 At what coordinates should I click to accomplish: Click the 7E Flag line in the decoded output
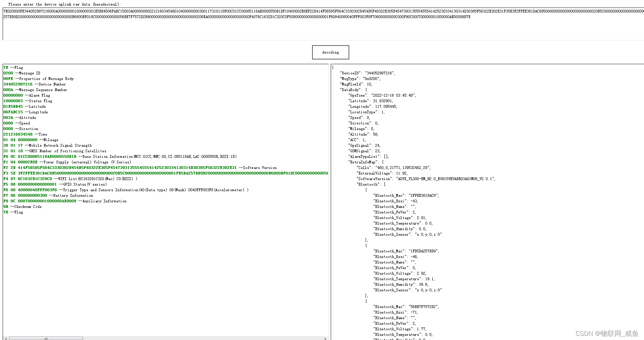13,67
